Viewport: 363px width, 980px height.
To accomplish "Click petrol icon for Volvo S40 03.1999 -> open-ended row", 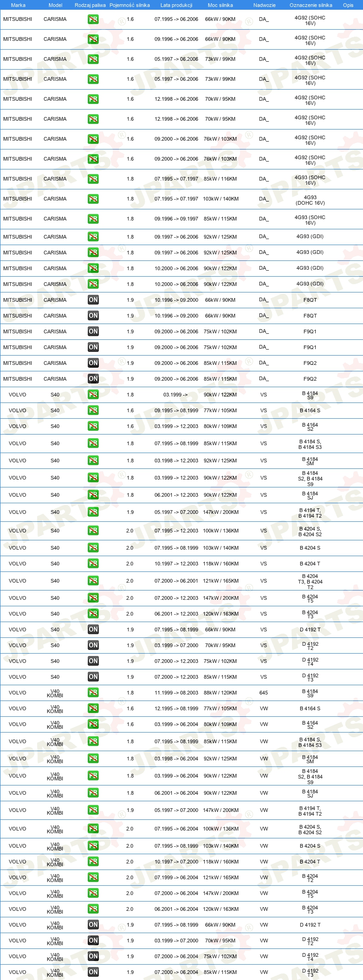I will coord(93,395).
